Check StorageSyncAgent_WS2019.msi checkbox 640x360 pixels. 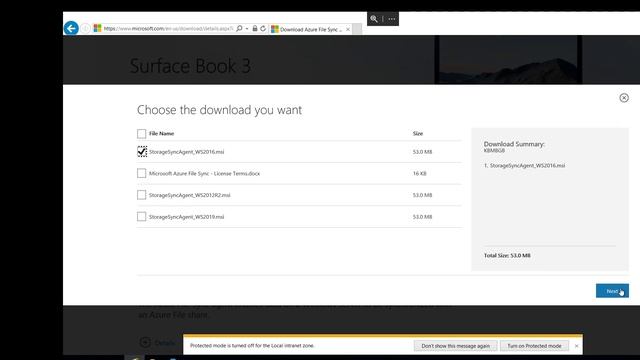tap(142, 216)
